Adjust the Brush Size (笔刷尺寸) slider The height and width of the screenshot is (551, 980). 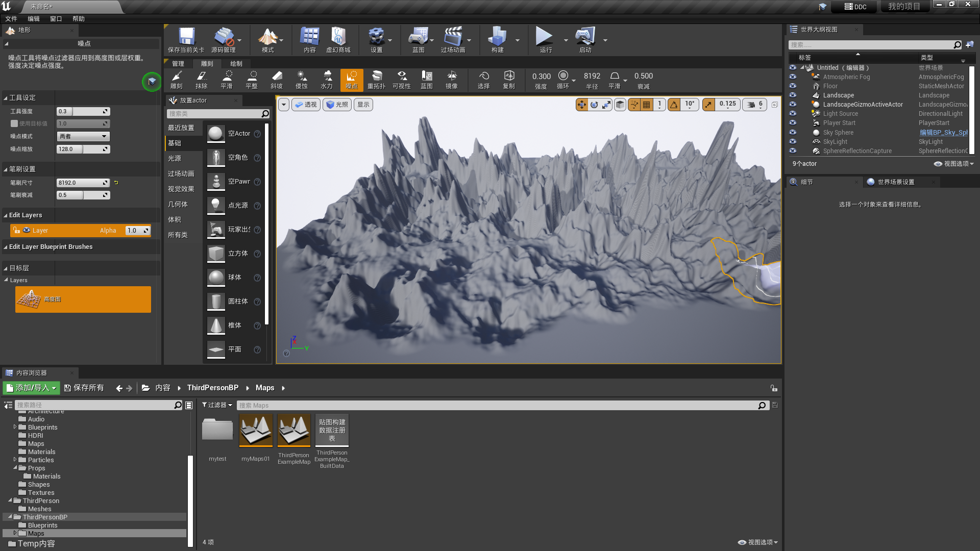pyautogui.click(x=83, y=183)
